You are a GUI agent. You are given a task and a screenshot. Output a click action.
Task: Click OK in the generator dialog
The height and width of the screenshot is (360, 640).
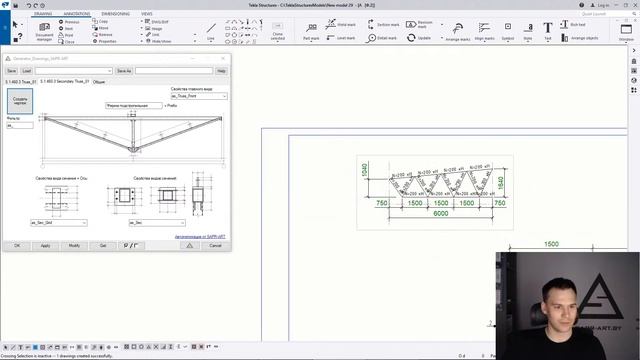tap(17, 246)
